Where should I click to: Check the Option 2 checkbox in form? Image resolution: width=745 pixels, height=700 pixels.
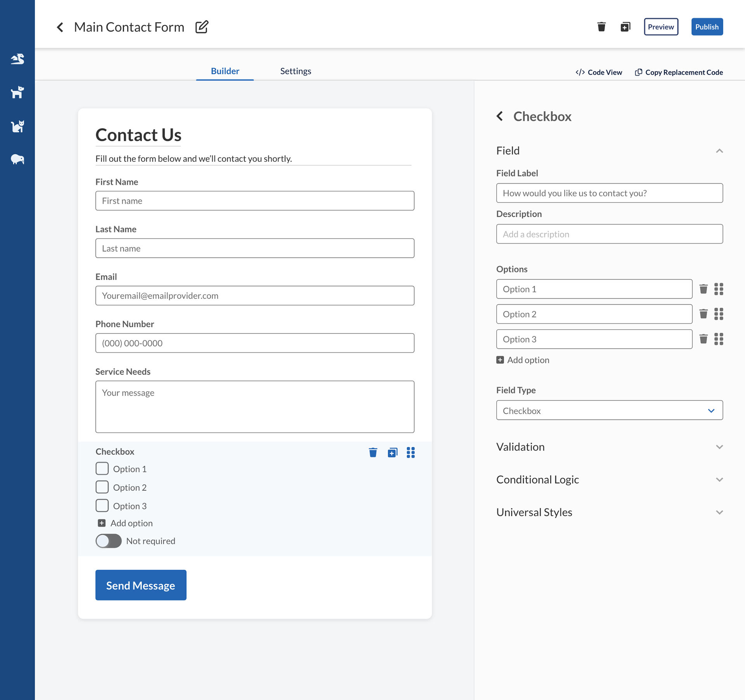coord(102,487)
